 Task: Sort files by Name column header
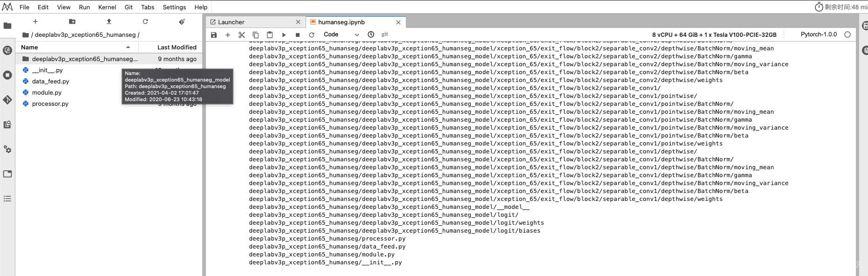click(x=77, y=47)
